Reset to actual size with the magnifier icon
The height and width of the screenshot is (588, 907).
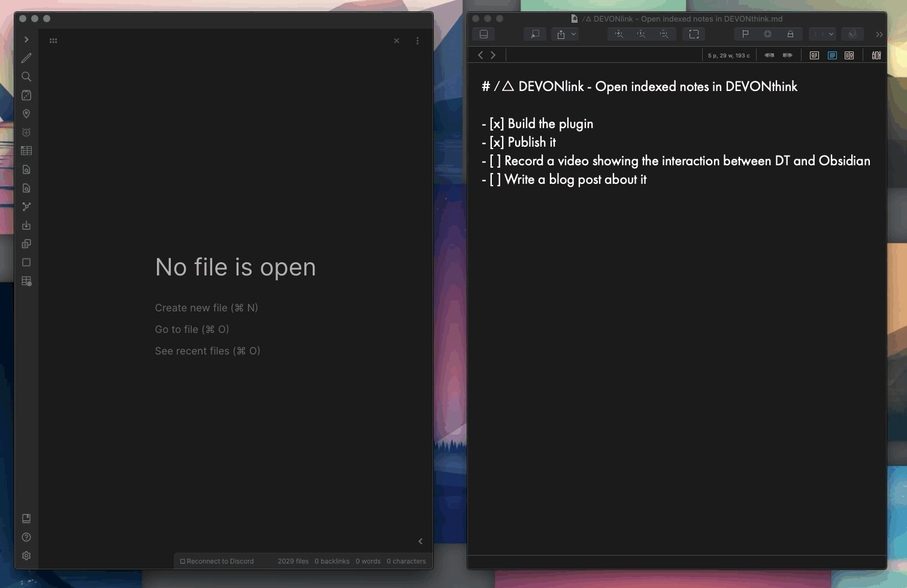pos(642,34)
